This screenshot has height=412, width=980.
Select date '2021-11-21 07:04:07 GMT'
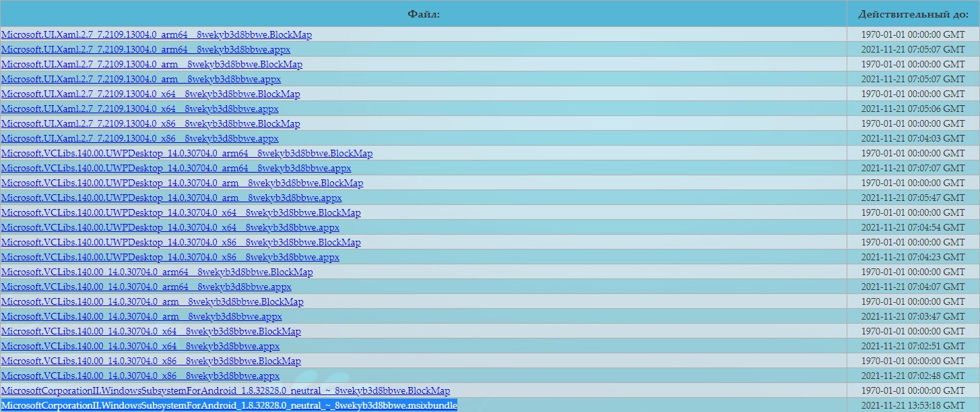click(x=913, y=287)
